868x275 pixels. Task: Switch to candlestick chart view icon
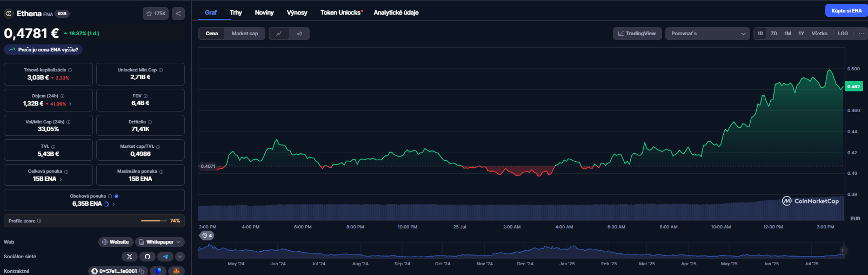299,34
